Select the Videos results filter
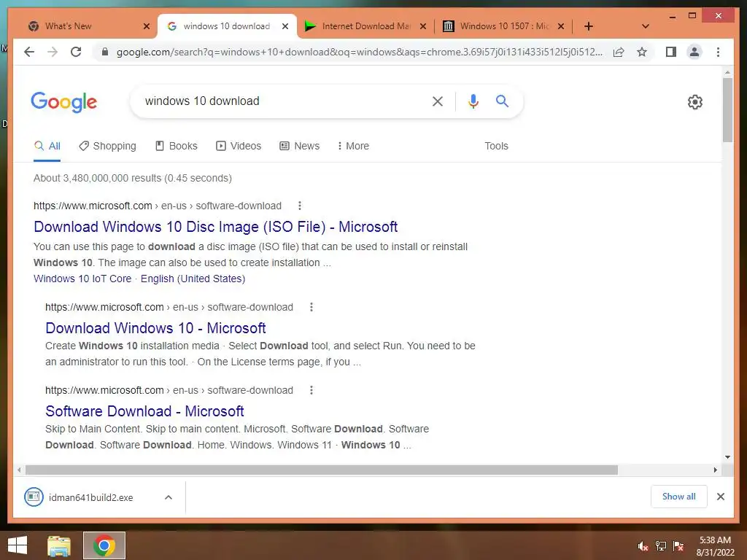This screenshot has height=560, width=747. point(239,146)
